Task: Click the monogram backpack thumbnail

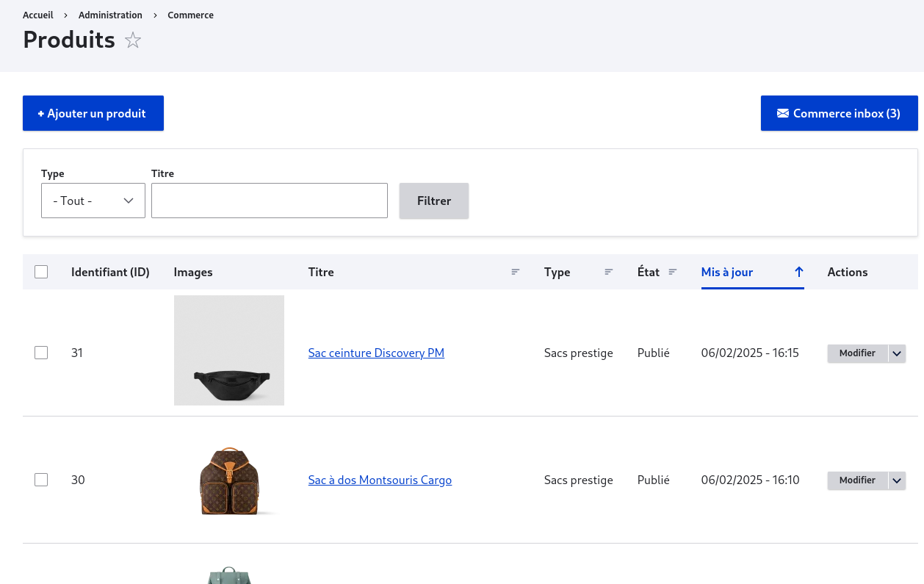Action: (x=229, y=480)
